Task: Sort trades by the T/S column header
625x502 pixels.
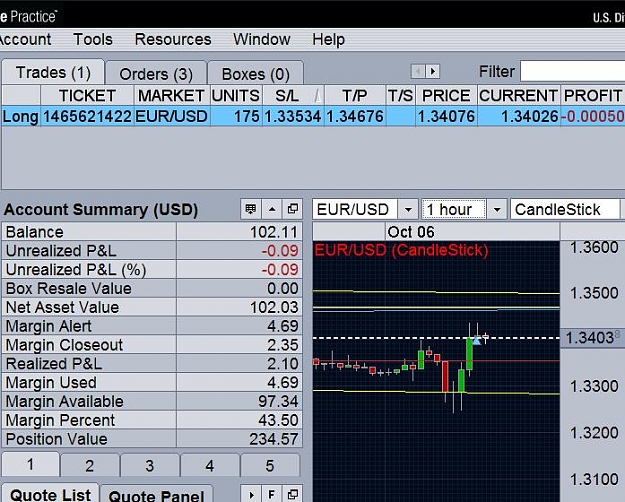Action: [x=401, y=96]
